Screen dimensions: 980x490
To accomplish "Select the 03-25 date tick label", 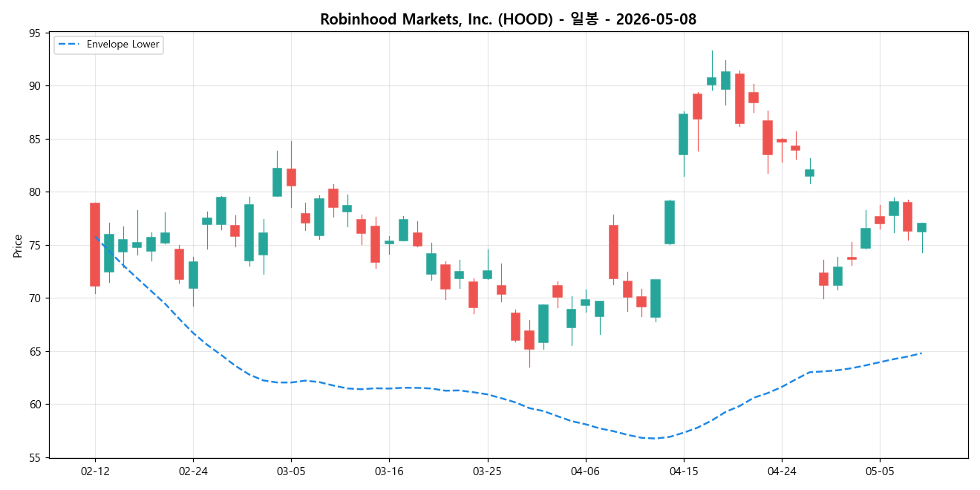I will click(487, 471).
